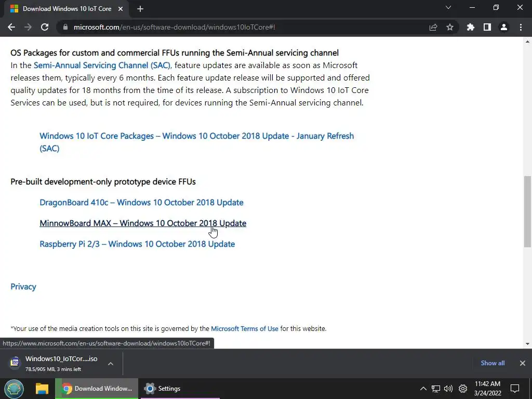The image size is (532, 399).
Task: Expand download item options chevron
Action: coord(111,363)
